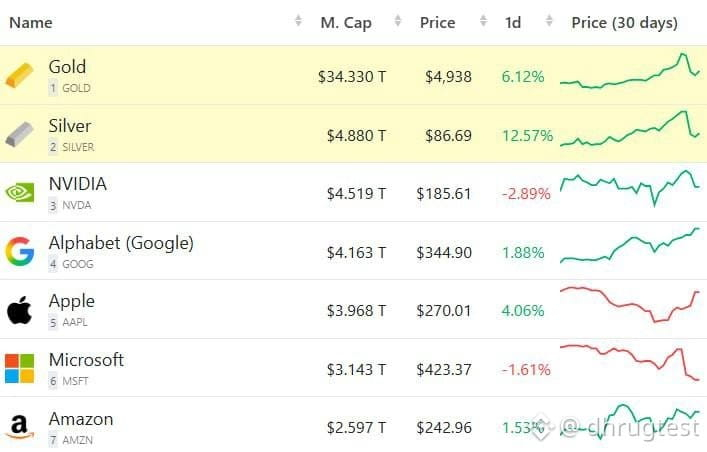The height and width of the screenshot is (452, 707).
Task: Click the Amazon logo icon
Action: pyautogui.click(x=19, y=427)
